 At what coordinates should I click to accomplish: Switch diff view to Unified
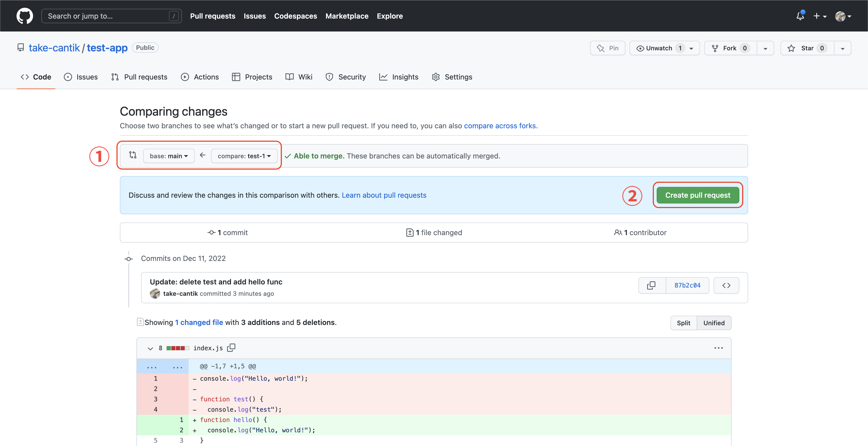click(x=714, y=323)
